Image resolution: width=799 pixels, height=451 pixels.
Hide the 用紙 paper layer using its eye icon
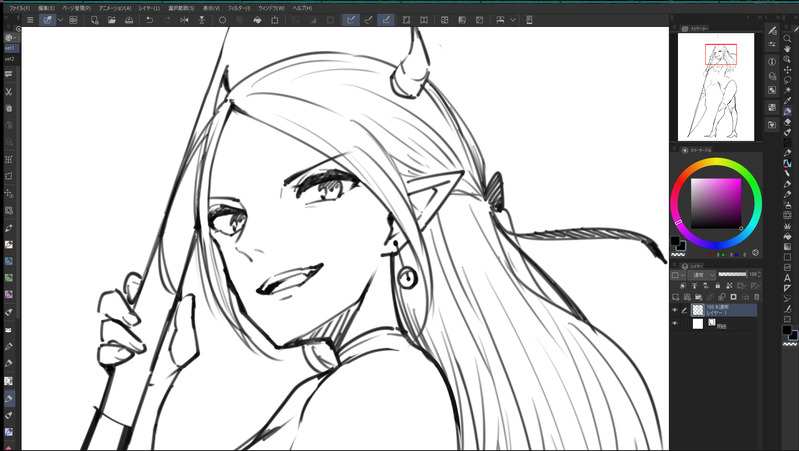[675, 324]
